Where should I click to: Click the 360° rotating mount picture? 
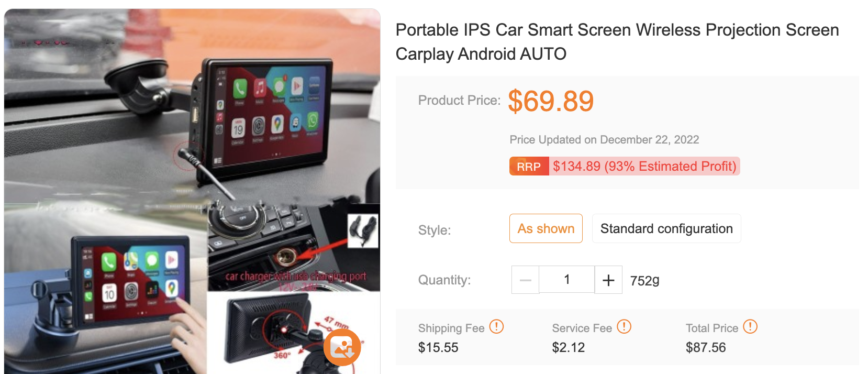[293, 333]
